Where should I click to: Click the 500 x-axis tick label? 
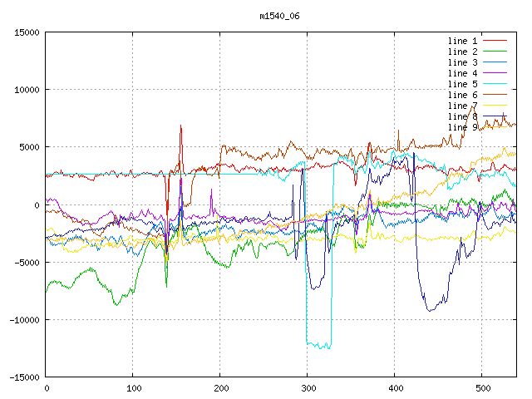[x=481, y=388]
